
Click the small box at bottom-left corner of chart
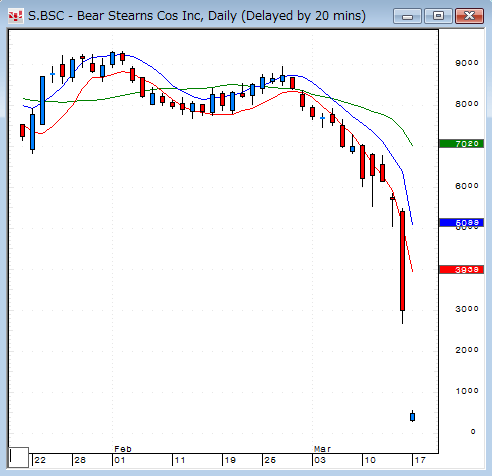tap(19, 457)
